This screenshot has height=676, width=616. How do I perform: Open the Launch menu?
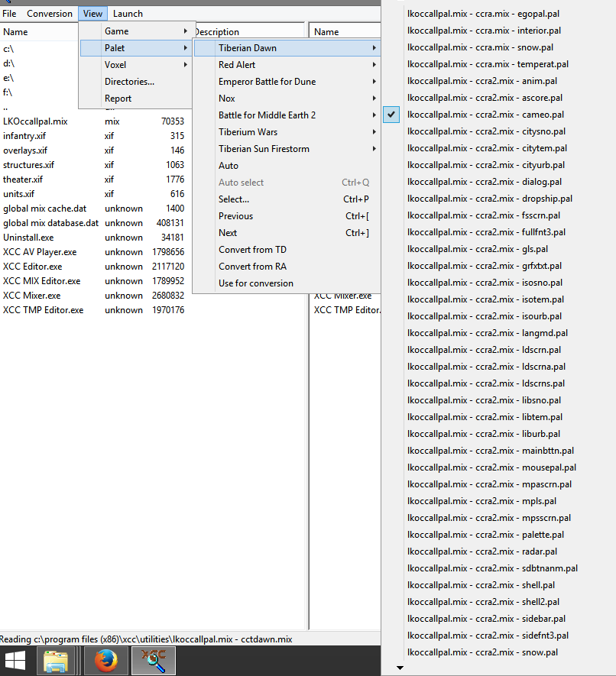tap(128, 13)
